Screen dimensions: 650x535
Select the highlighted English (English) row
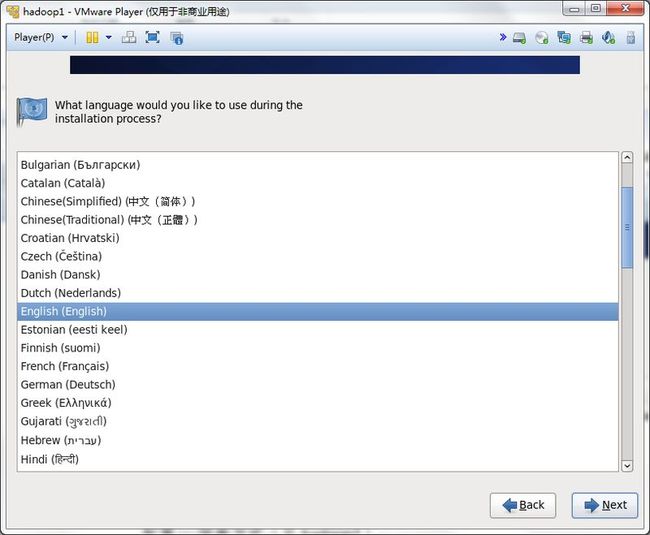point(318,311)
